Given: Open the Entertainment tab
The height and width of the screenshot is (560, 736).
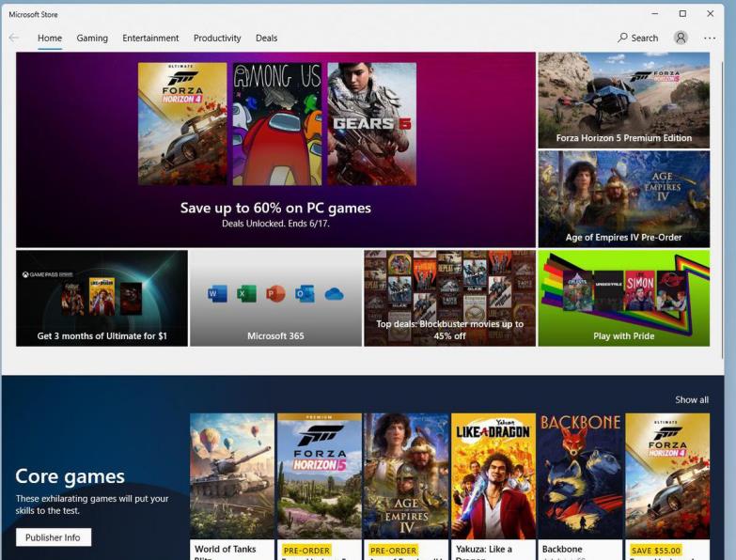Looking at the screenshot, I should click(x=150, y=38).
